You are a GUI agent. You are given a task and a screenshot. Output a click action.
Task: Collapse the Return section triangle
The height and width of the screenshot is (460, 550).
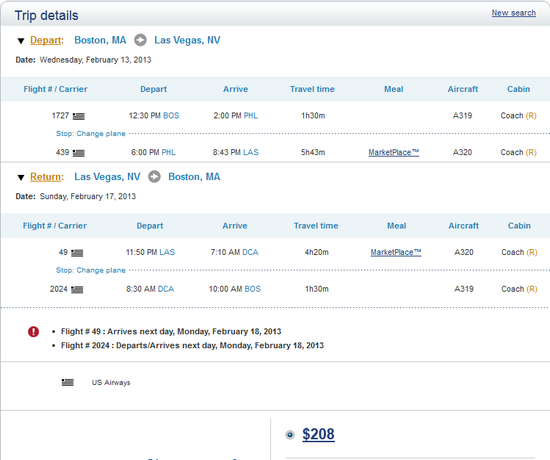click(21, 178)
